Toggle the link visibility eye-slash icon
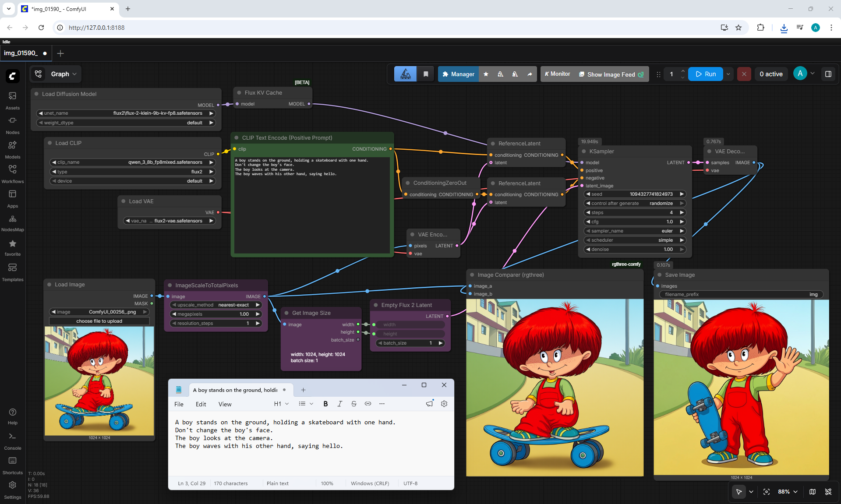Screen dimensions: 841x504 [828, 492]
